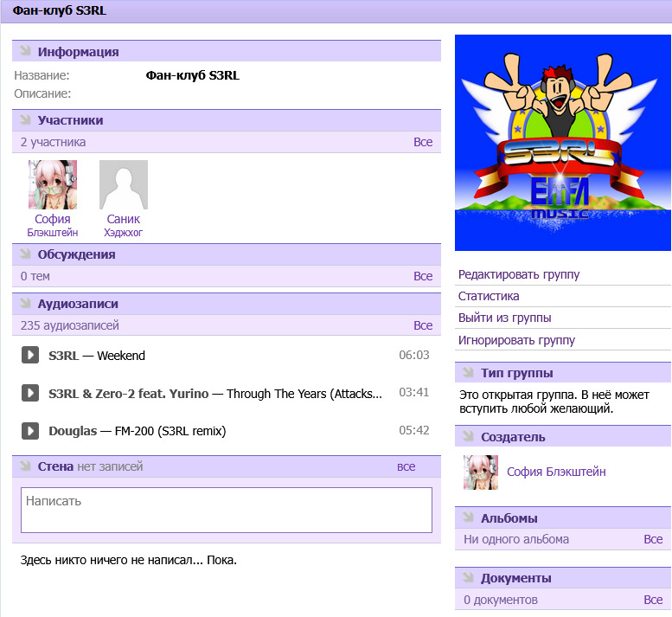Show all wall posts via все link

pyautogui.click(x=406, y=466)
